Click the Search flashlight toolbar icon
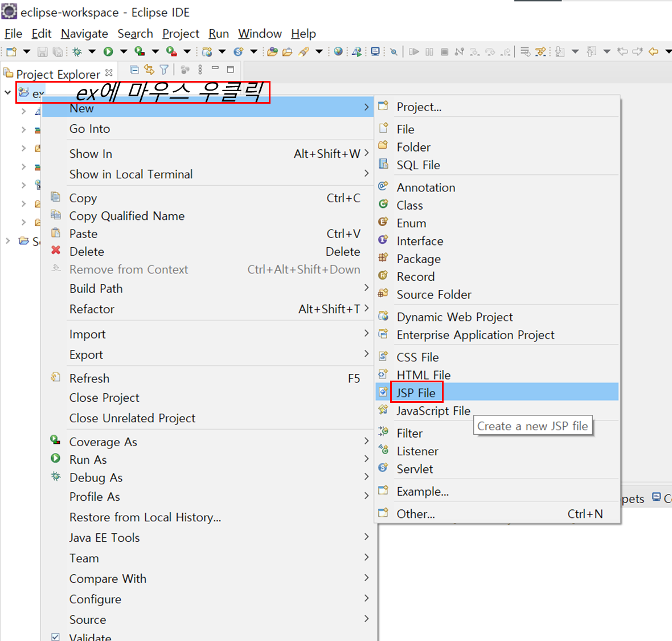Screen dimensions: 672x641 pyautogui.click(x=304, y=52)
